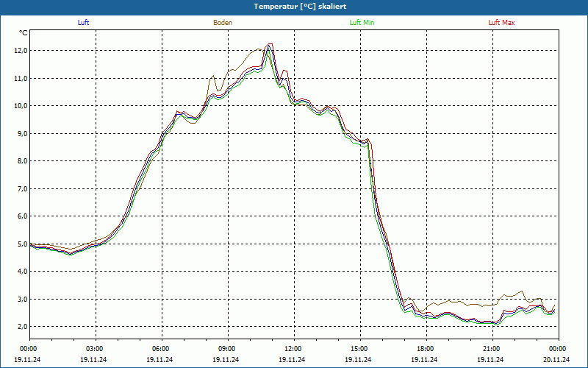Click the °C axis unit label
The height and width of the screenshot is (368, 588).
24,33
